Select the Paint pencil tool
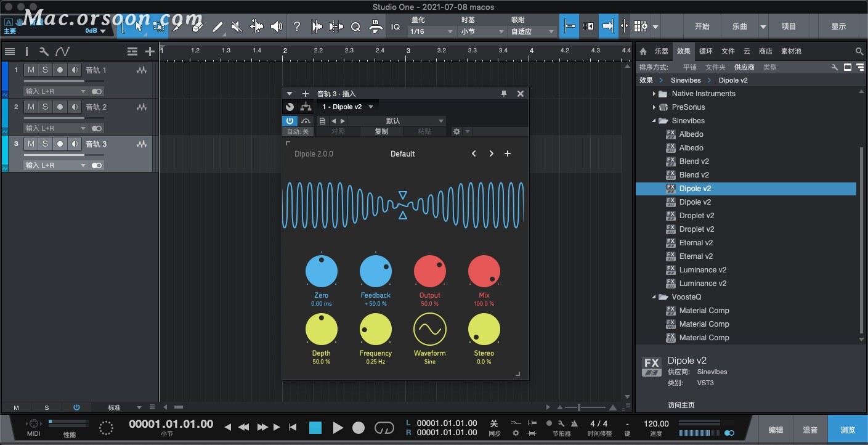Viewport: 868px width, 445px height. [217, 27]
